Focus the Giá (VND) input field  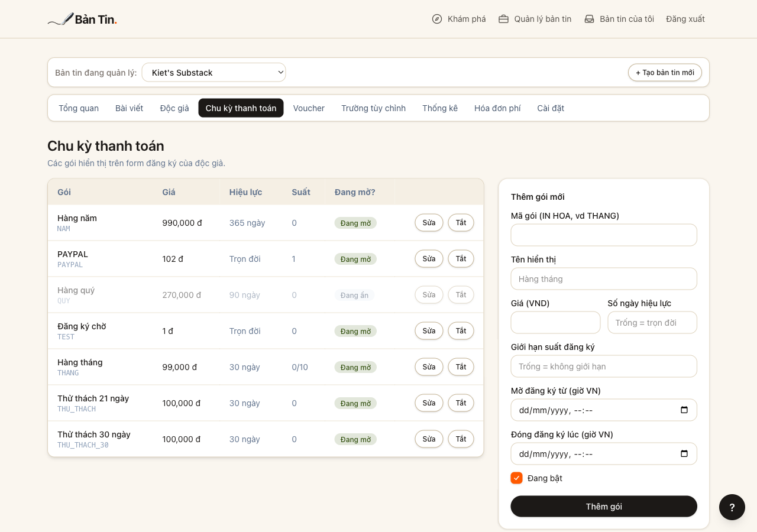(555, 322)
